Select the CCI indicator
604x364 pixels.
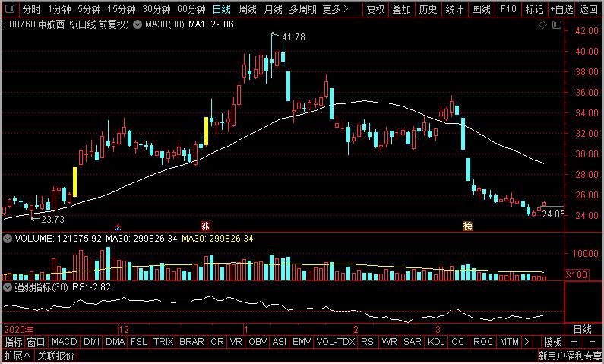[x=459, y=342]
